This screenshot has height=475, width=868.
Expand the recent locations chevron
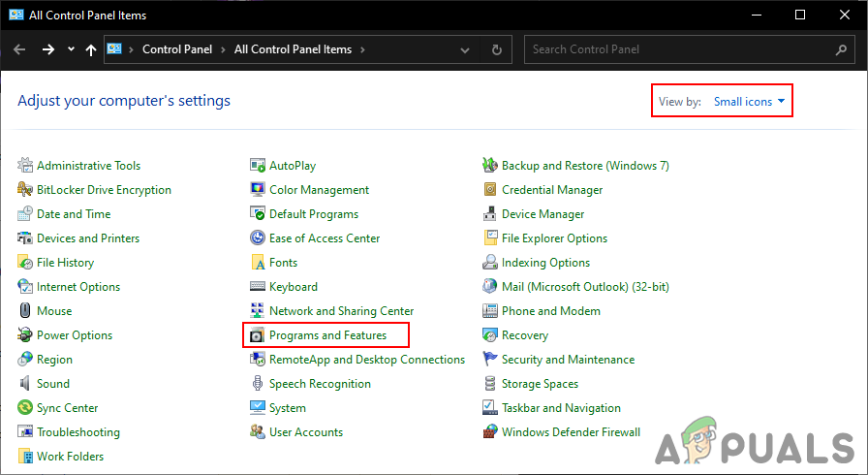[x=71, y=49]
